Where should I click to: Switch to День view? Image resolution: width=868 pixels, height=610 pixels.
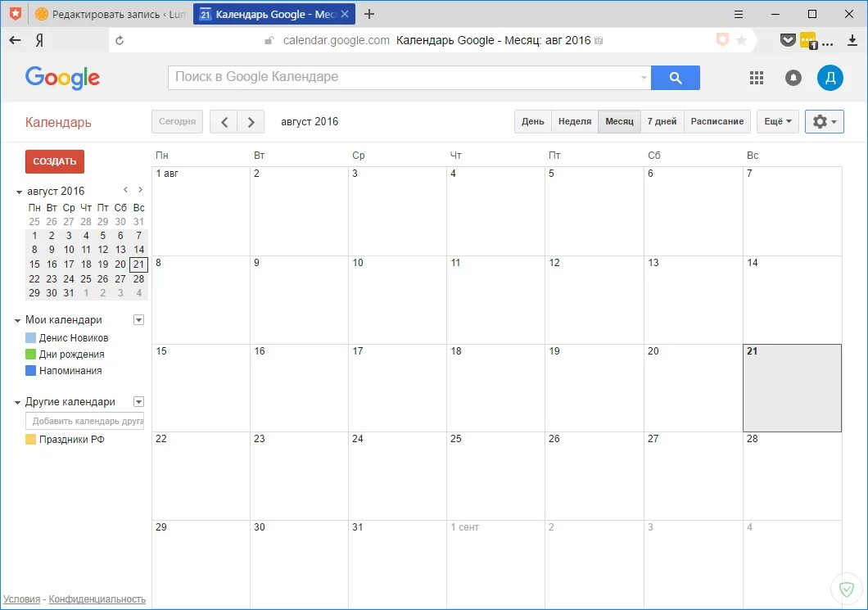532,121
